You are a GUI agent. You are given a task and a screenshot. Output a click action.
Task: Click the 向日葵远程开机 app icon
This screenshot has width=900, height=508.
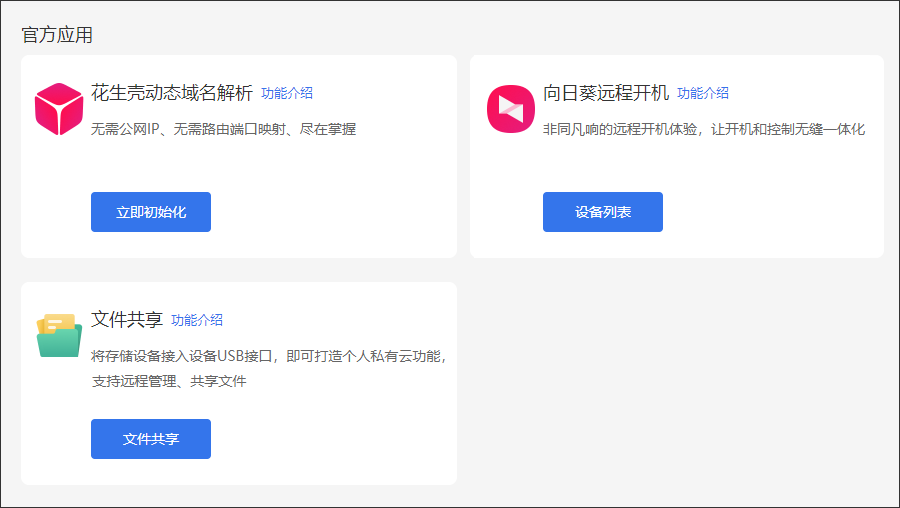(x=511, y=108)
